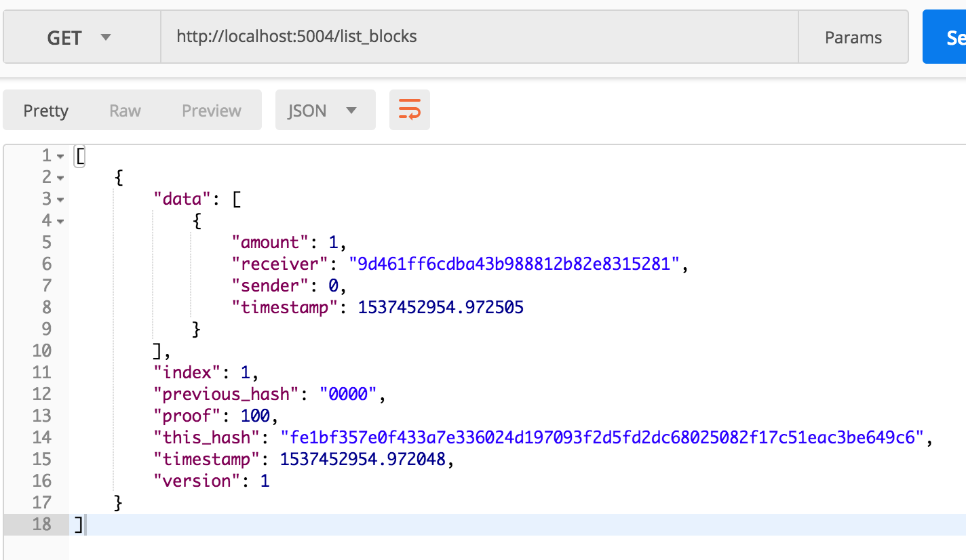The image size is (966, 560).
Task: Click the proof value 100
Action: point(255,416)
